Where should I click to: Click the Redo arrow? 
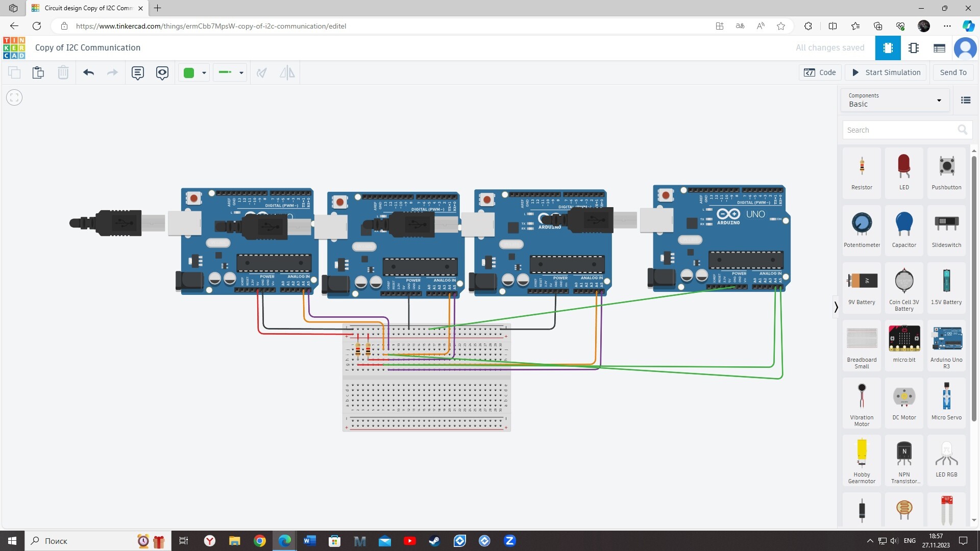[112, 72]
